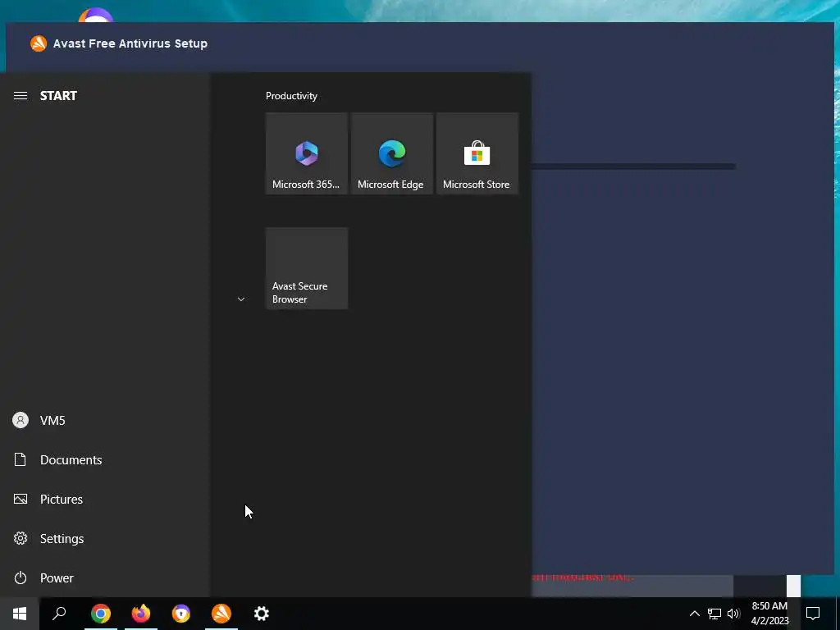Screen dimensions: 840x630
Task: Open the VM5 user account menu
Action: (x=105, y=420)
